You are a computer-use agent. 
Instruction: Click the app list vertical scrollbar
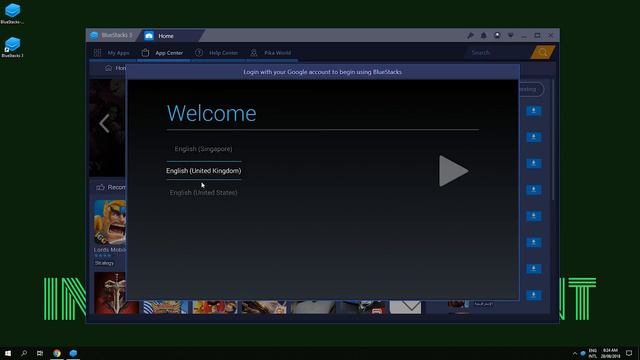(x=553, y=139)
